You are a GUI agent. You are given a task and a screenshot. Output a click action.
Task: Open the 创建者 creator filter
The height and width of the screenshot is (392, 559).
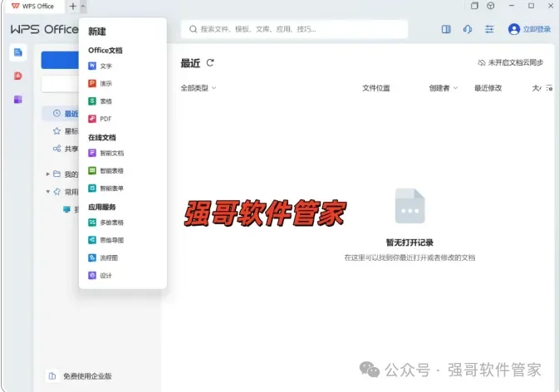tap(444, 88)
